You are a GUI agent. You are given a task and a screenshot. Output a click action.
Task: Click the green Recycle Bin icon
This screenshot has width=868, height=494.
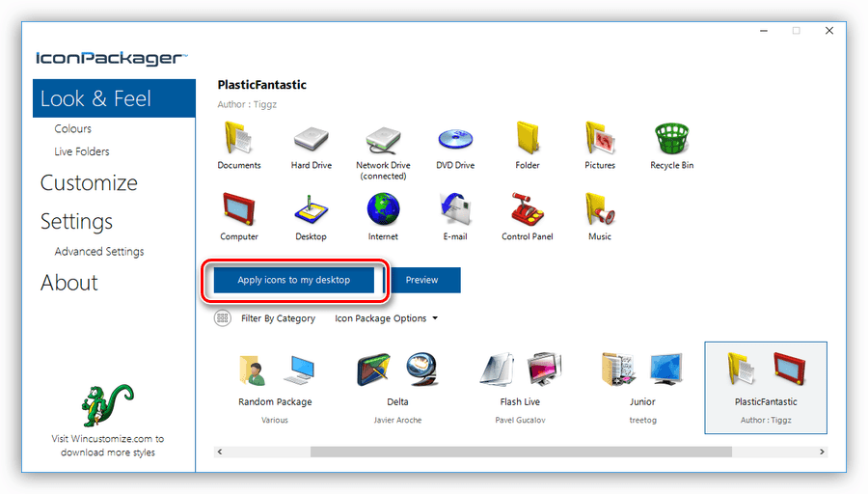click(672, 138)
